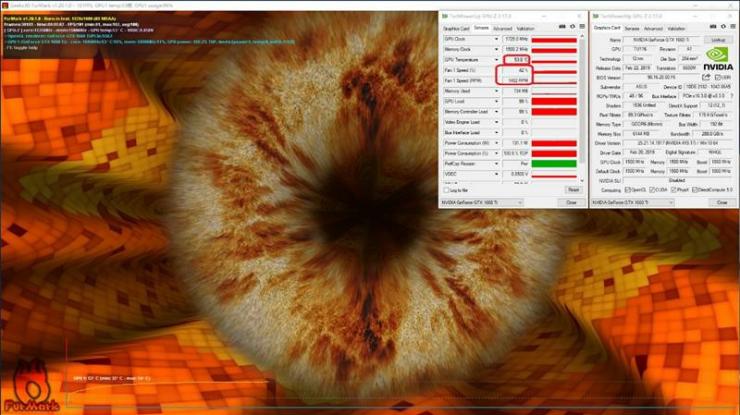Click the Lookup button
Screen dimensions: 740x415
tap(718, 40)
